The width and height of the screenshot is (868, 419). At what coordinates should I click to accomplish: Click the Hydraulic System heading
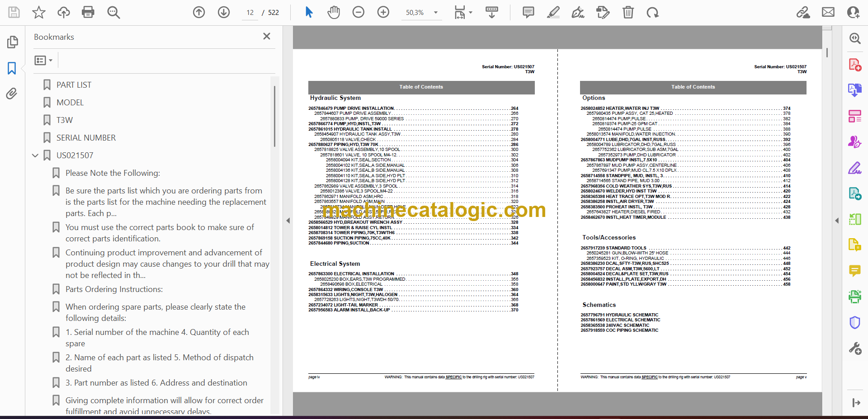click(x=335, y=98)
